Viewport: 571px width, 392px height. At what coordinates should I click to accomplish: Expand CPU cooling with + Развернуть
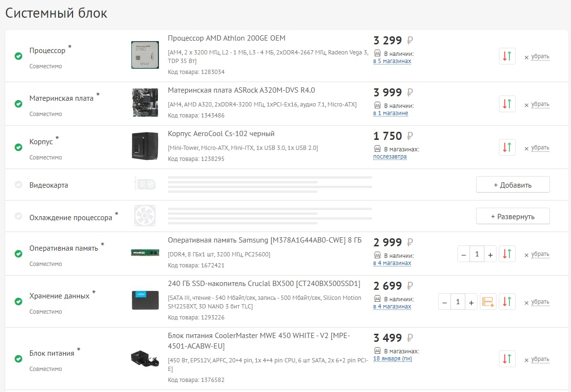(x=513, y=216)
